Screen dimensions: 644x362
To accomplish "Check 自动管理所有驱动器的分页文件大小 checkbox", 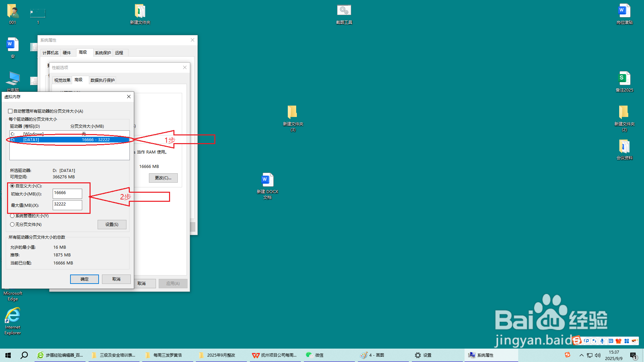I will pos(10,111).
